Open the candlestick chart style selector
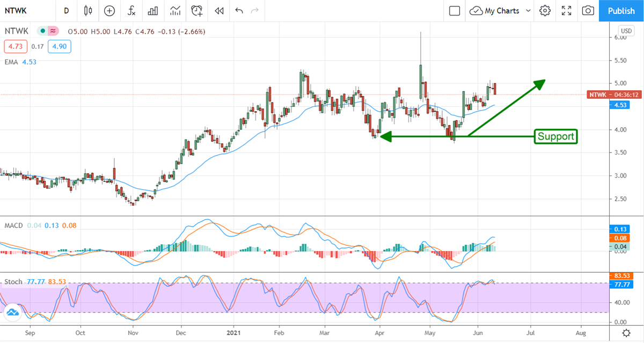The width and height of the screenshot is (644, 343). pyautogui.click(x=89, y=11)
